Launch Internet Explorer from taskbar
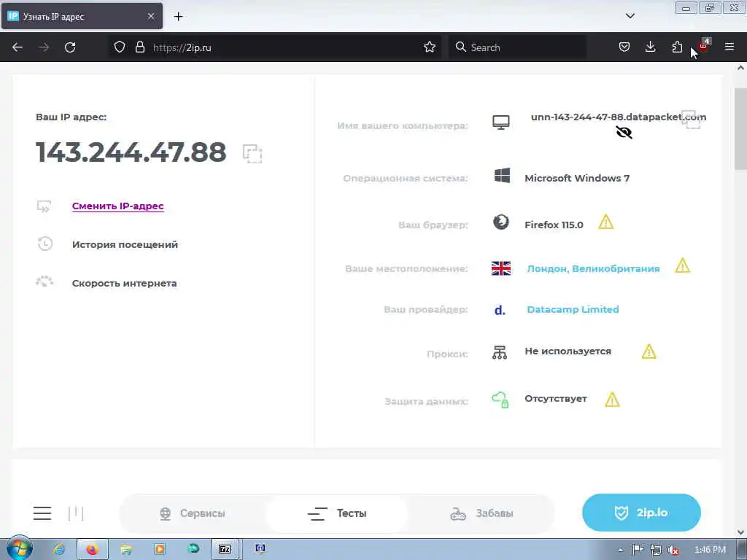Viewport: 747px width, 560px height. click(x=60, y=549)
